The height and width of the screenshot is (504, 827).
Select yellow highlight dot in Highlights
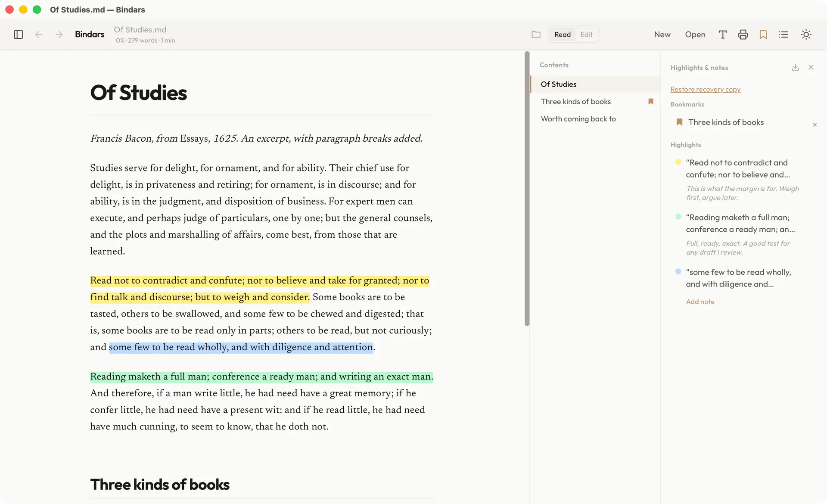pos(678,162)
